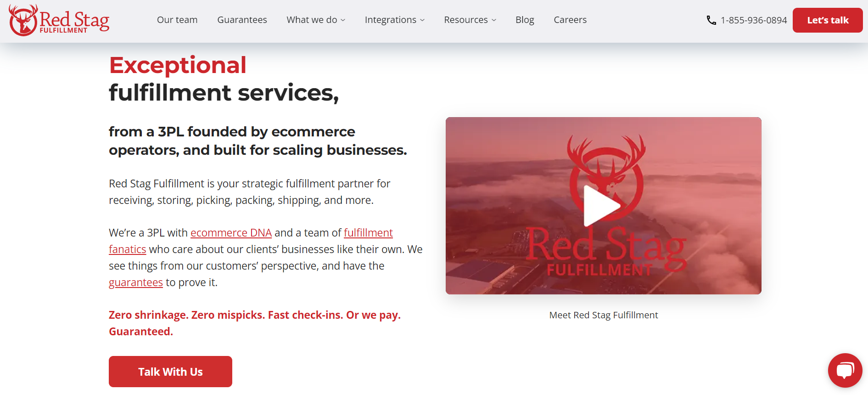The image size is (868, 395).
Task: Click the Let's talk button
Action: coord(828,20)
